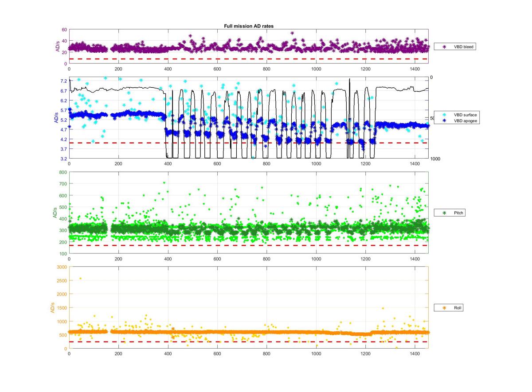Click the '6.7' y-axis tick label
Screen dimensions: 532x392
63,91
